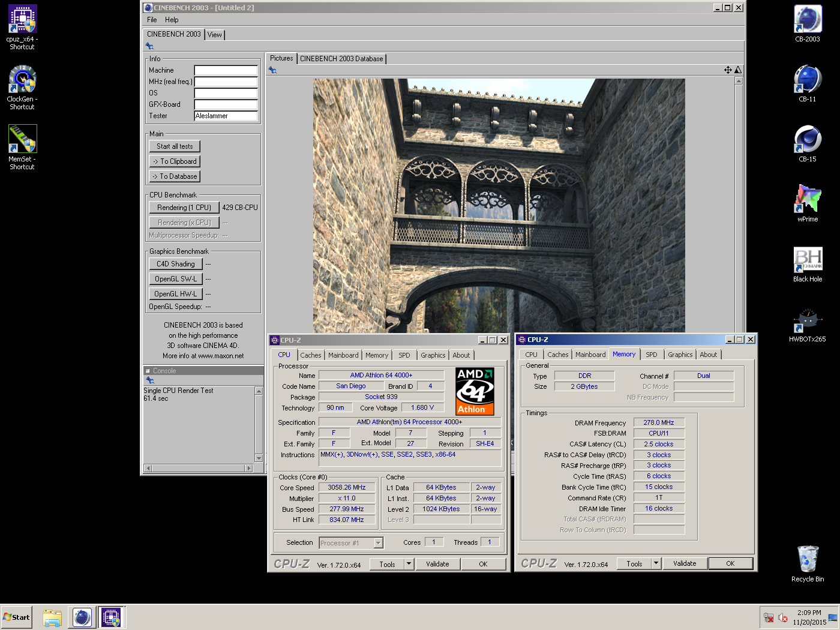Click the rendered castle image
The image size is (840, 630).
[499, 205]
